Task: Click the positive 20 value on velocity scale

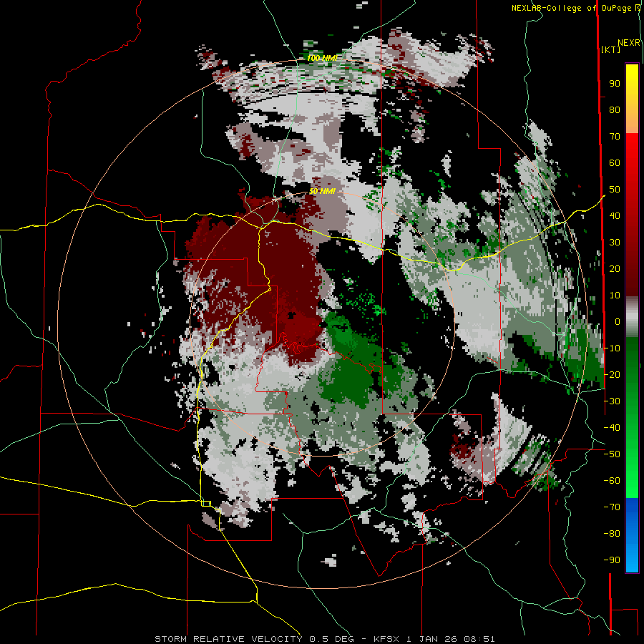Action: coord(615,268)
